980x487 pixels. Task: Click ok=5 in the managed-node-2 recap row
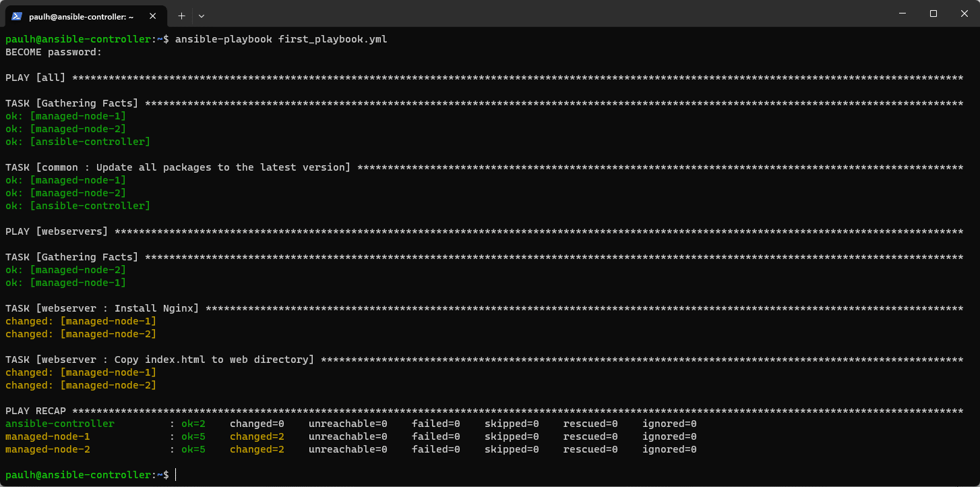click(x=193, y=449)
